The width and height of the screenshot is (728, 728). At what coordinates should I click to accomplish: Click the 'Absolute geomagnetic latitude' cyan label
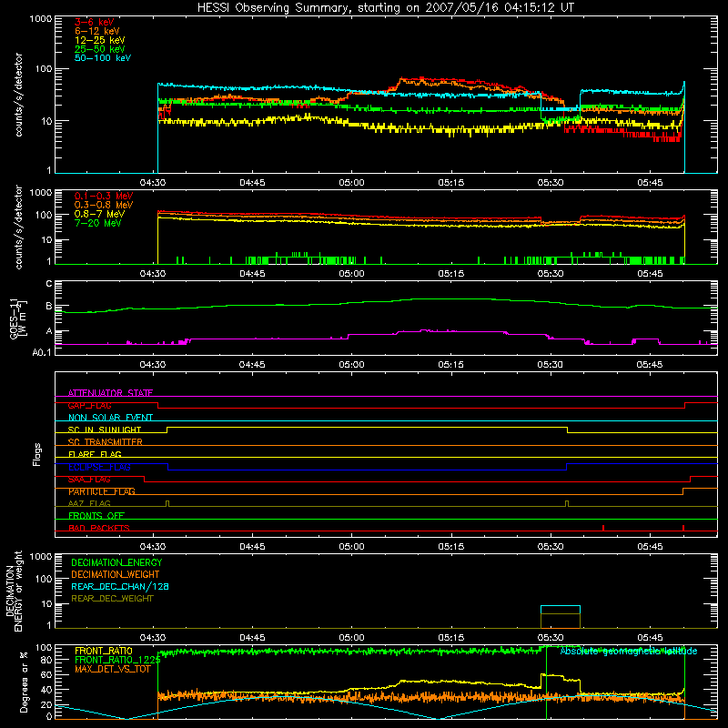pos(629,651)
